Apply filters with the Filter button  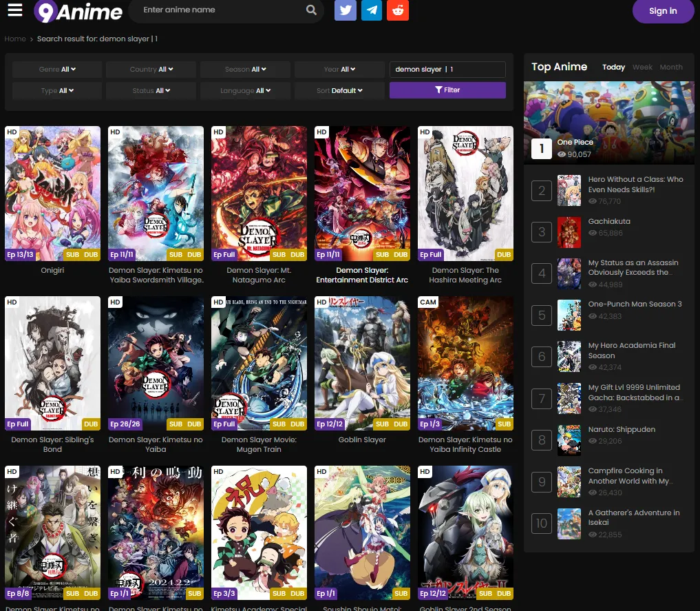point(447,90)
